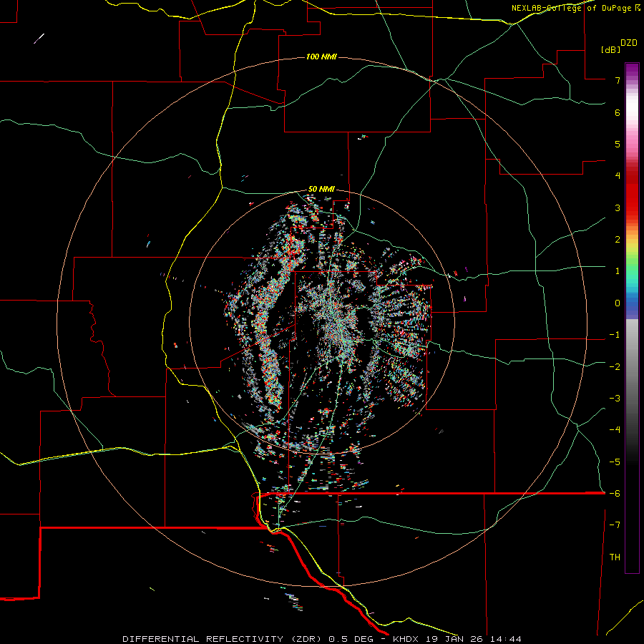The width and height of the screenshot is (644, 644).
Task: Click the TH threshold label on the legend
Action: click(x=615, y=557)
